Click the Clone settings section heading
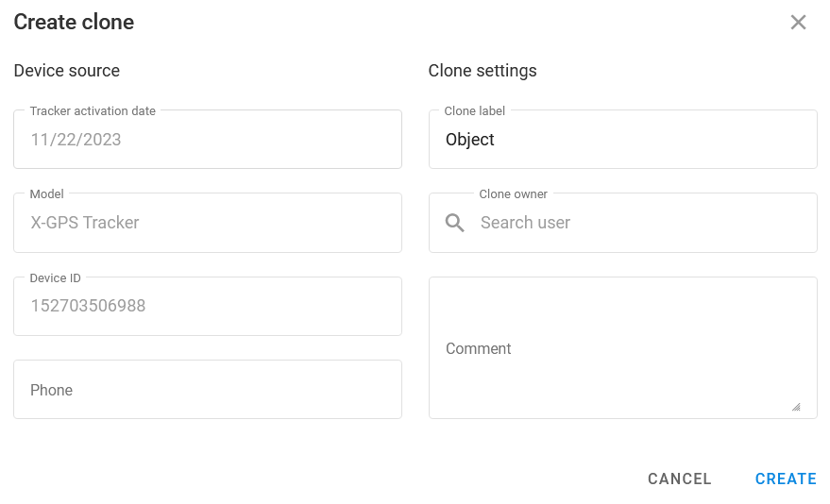This screenshot has width=830, height=504. (483, 71)
